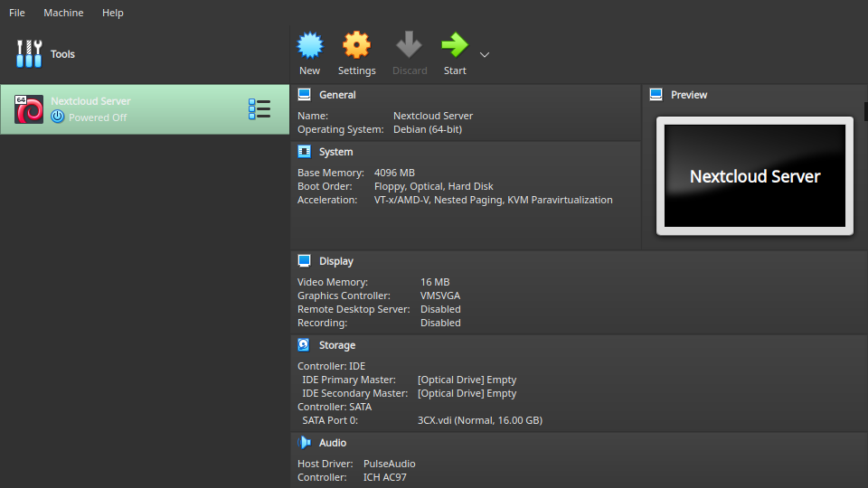Click the 'Controller: IDE' label
This screenshot has height=488, width=868.
pyautogui.click(x=331, y=366)
